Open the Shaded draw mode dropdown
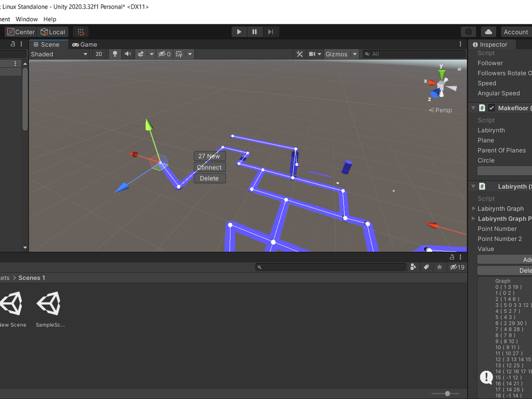 tap(60, 54)
